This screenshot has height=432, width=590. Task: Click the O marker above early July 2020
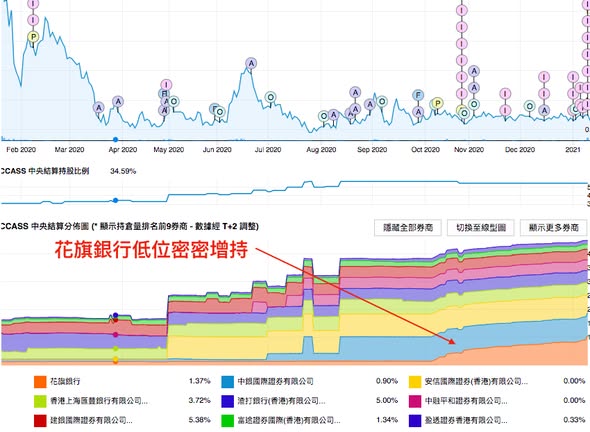[270, 97]
